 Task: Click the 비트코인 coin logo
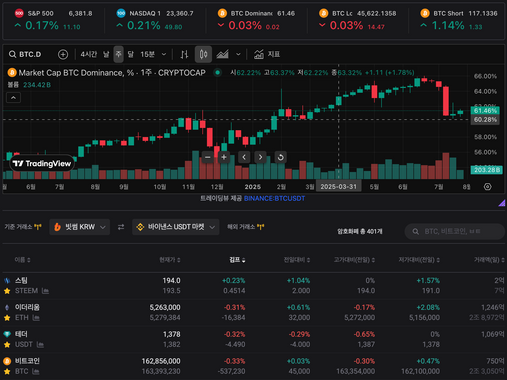click(x=7, y=361)
